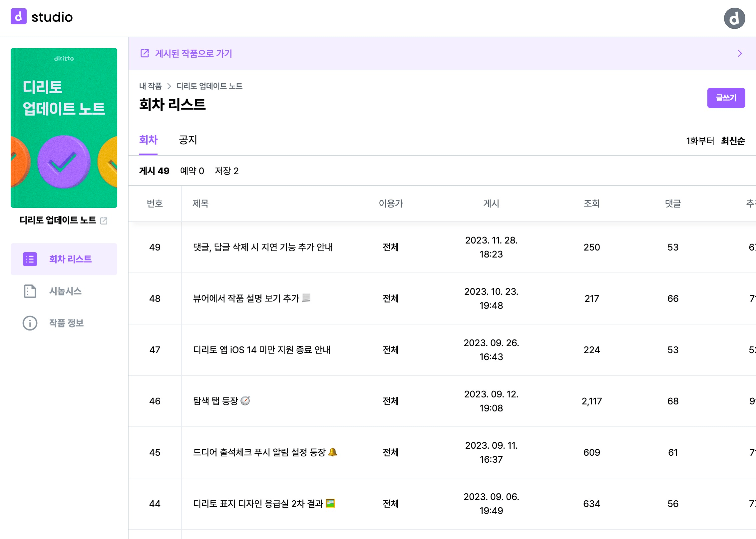Screen dimensions: 756x539
Task: Click the banner right chevron arrow
Action: click(x=740, y=53)
